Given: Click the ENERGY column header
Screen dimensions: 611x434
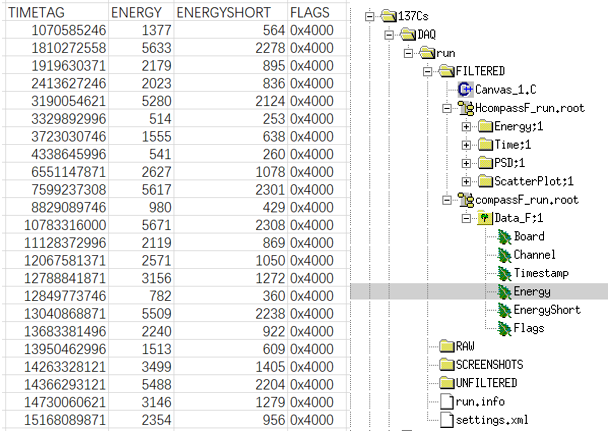Looking at the screenshot, I should (x=141, y=12).
